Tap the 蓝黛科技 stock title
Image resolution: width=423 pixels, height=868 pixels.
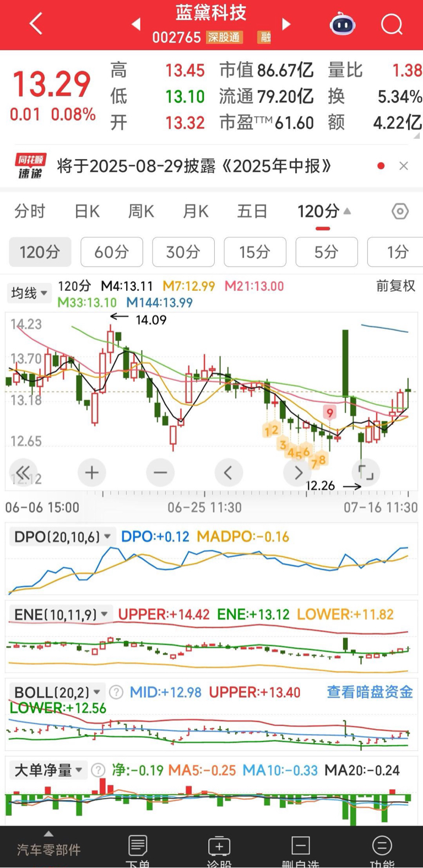click(211, 13)
